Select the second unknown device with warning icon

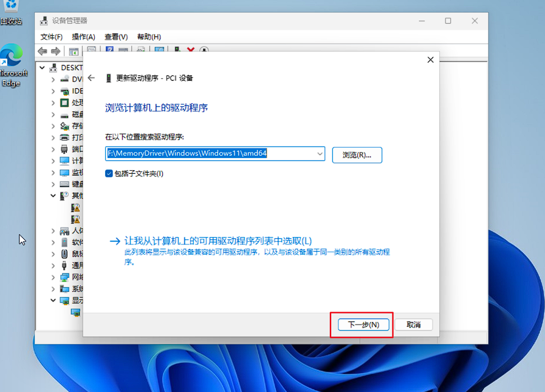click(75, 219)
